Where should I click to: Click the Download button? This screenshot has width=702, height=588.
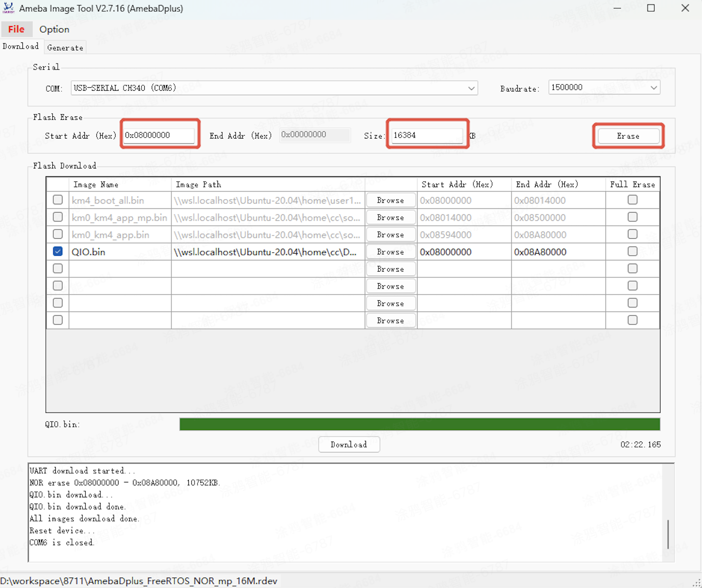pyautogui.click(x=349, y=445)
